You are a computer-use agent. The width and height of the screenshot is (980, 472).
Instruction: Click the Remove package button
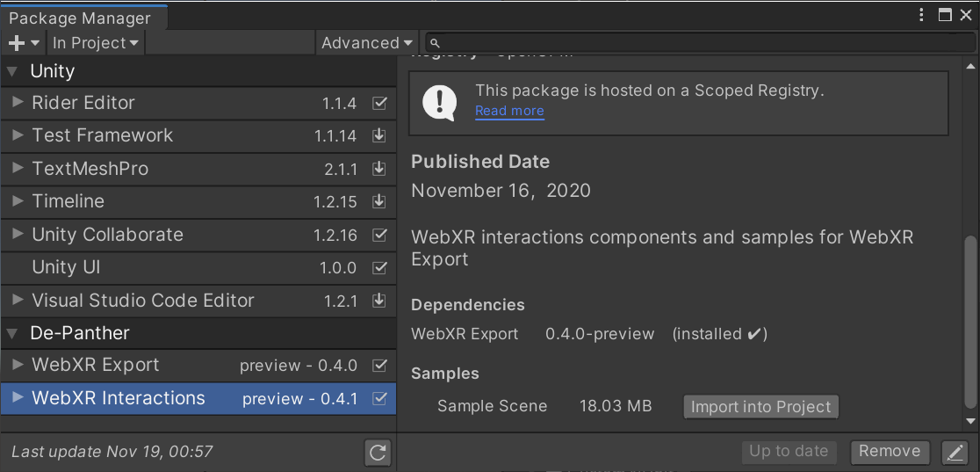pos(890,451)
